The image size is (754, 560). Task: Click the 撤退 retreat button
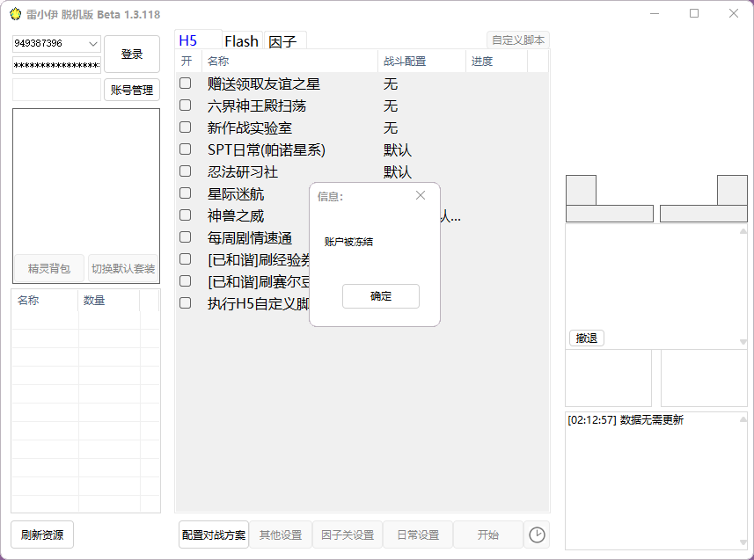point(587,338)
